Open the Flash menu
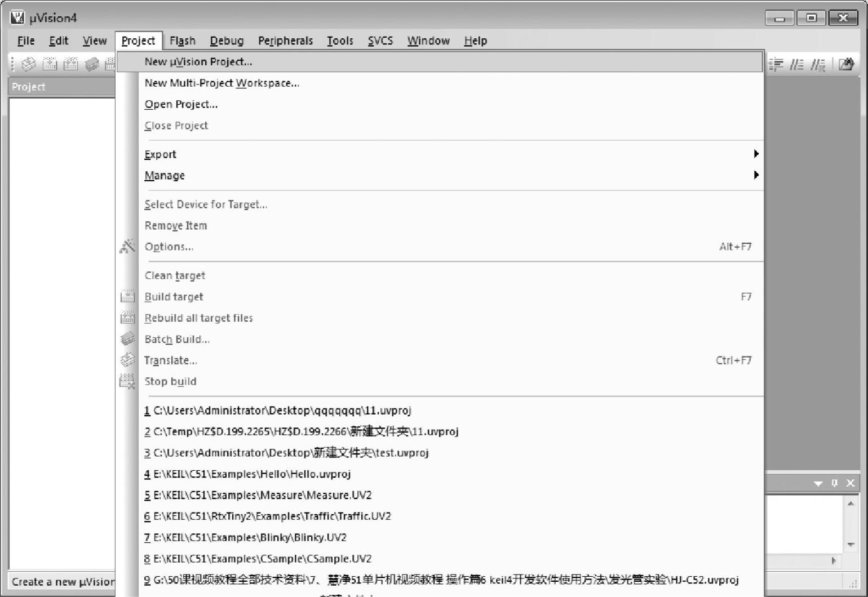 [183, 41]
